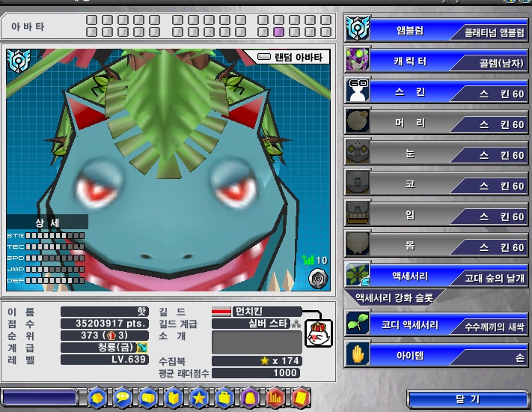Click the 청룡(금) rank badge icon
Image resolution: width=532 pixels, height=412 pixels.
coord(142,348)
